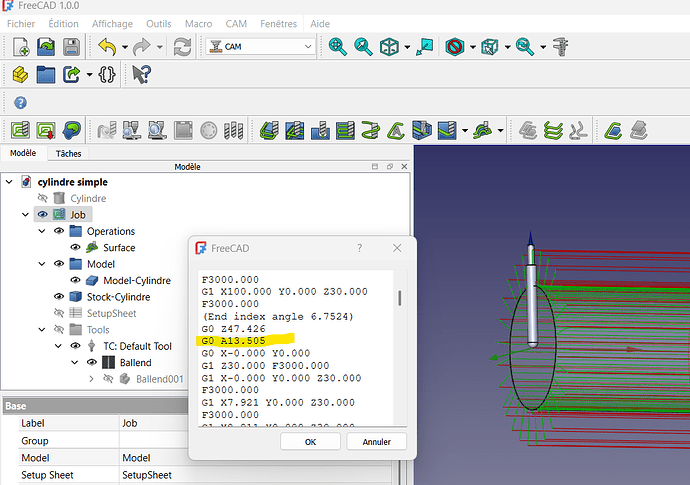Click the Fit All view icon

338,47
